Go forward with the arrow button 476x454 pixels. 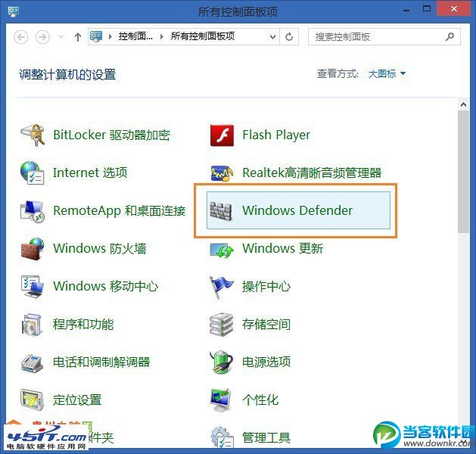(x=42, y=37)
